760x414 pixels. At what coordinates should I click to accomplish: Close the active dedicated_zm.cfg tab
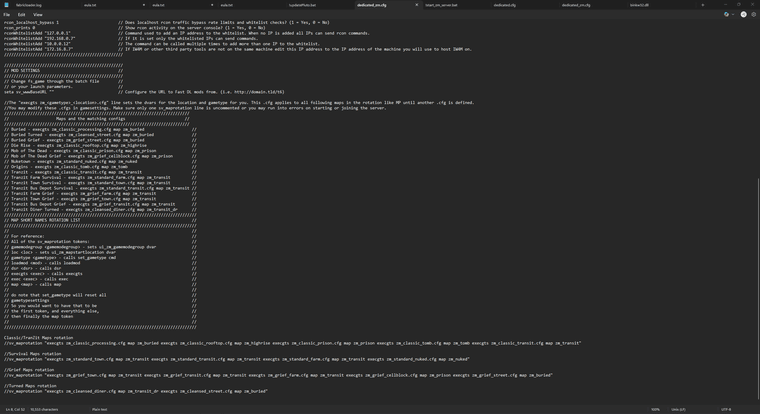[417, 4]
